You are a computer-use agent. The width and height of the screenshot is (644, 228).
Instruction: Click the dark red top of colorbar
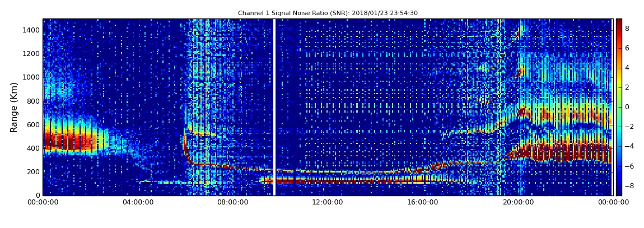[x=619, y=21]
